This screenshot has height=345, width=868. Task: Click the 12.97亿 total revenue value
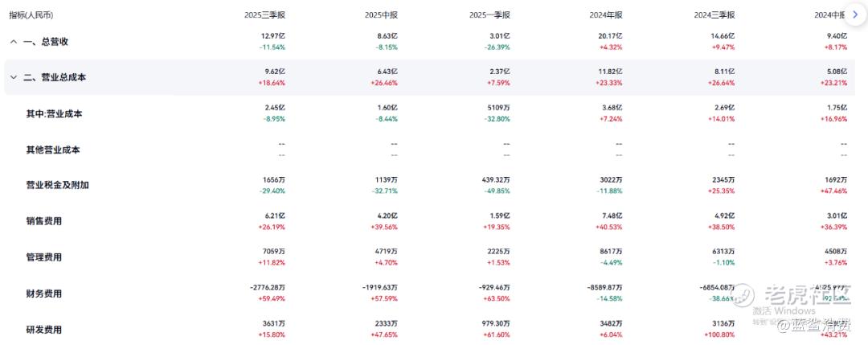click(x=273, y=35)
